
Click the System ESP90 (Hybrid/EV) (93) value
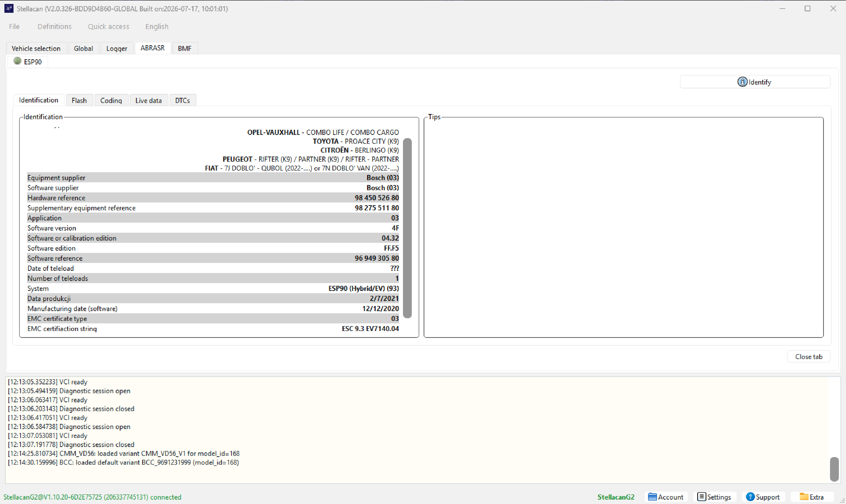tap(364, 288)
